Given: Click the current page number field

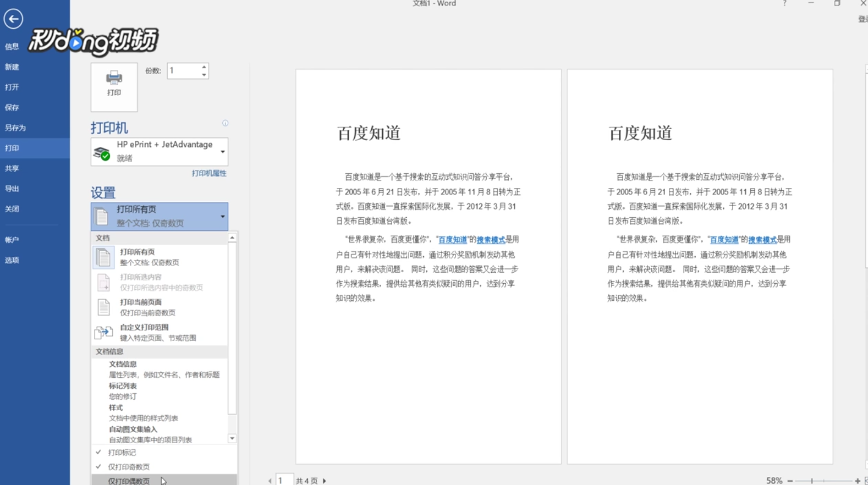Looking at the screenshot, I should (284, 480).
